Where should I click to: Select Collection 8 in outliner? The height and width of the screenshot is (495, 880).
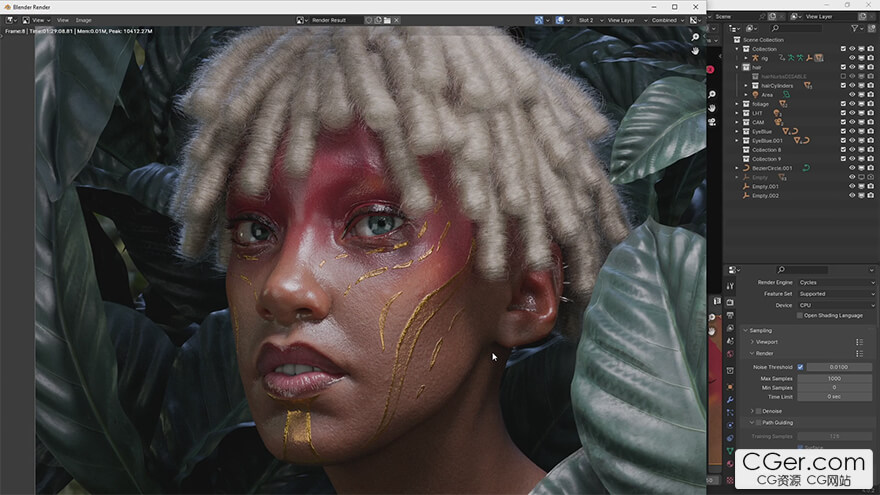(766, 150)
